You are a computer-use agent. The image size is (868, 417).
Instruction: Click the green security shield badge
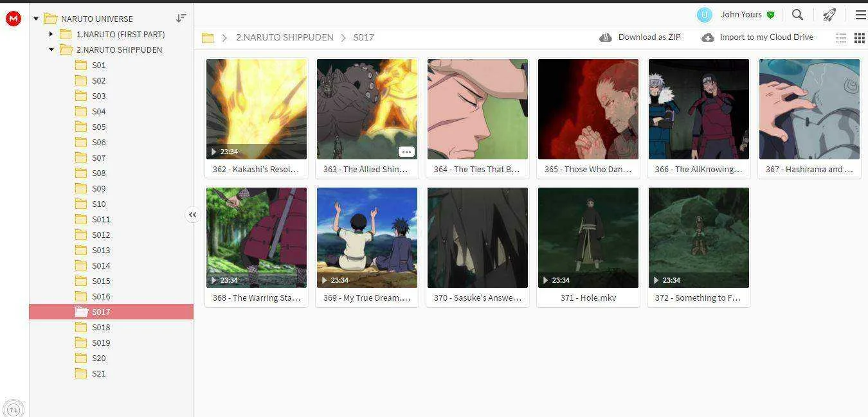click(x=770, y=15)
